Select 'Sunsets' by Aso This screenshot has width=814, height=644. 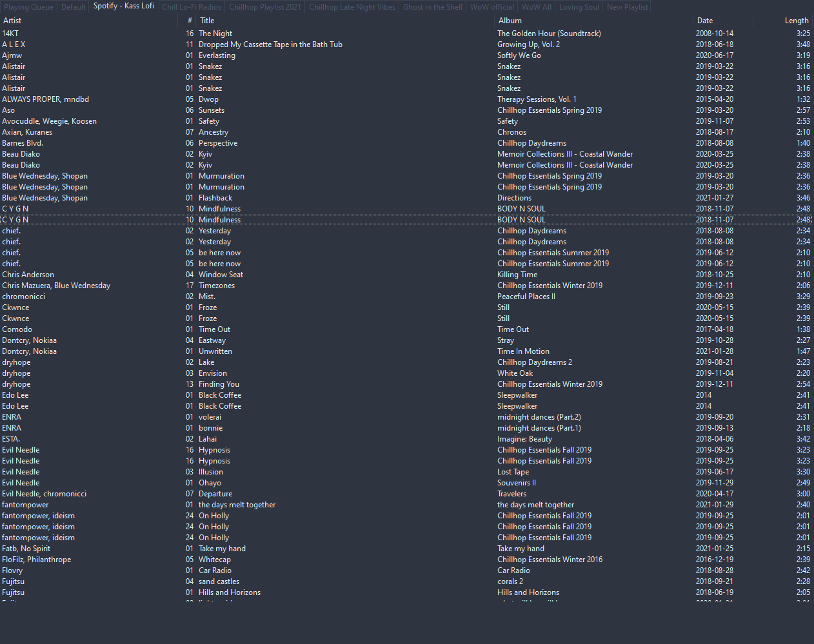(212, 110)
